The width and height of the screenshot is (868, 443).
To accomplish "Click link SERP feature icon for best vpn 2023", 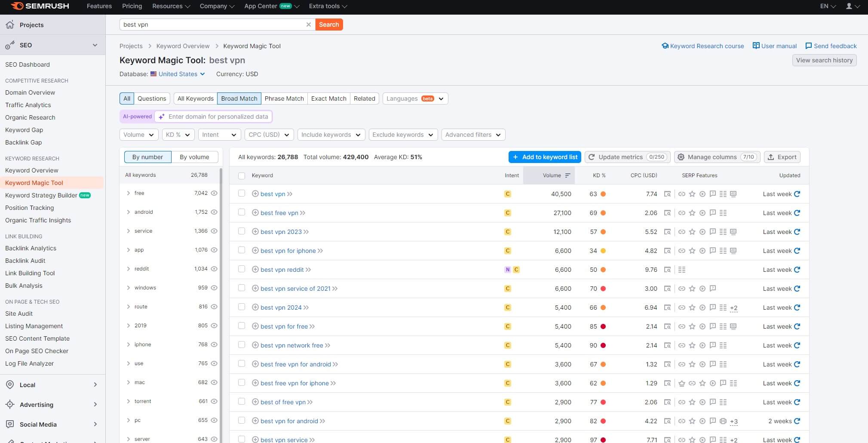I will click(x=682, y=232).
